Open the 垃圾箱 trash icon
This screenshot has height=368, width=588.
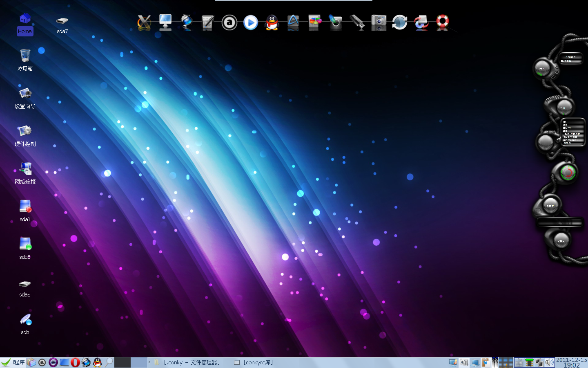coord(25,60)
